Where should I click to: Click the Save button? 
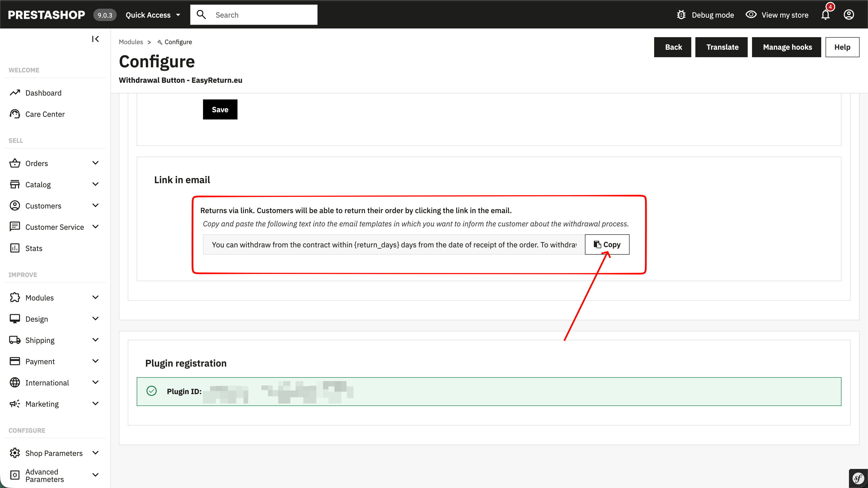(x=220, y=109)
